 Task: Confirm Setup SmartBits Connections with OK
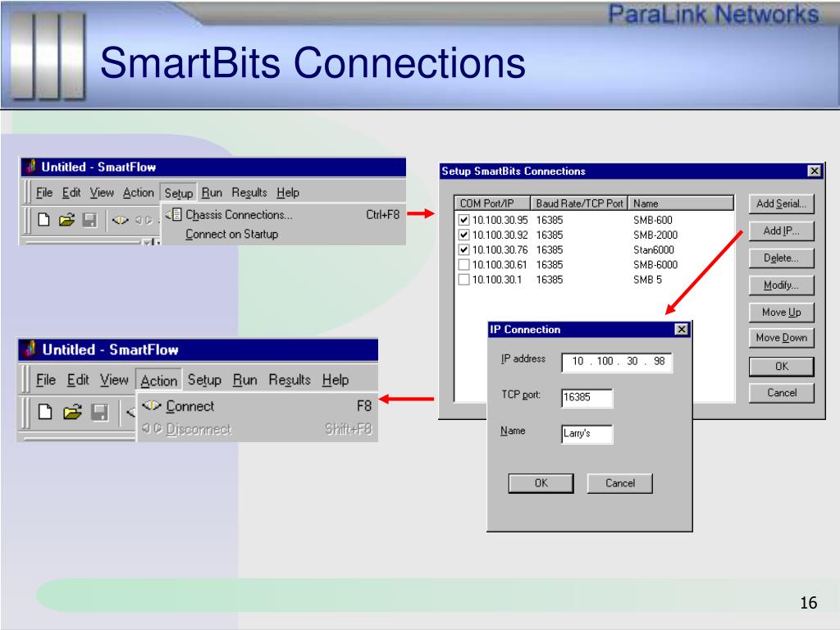(x=781, y=367)
